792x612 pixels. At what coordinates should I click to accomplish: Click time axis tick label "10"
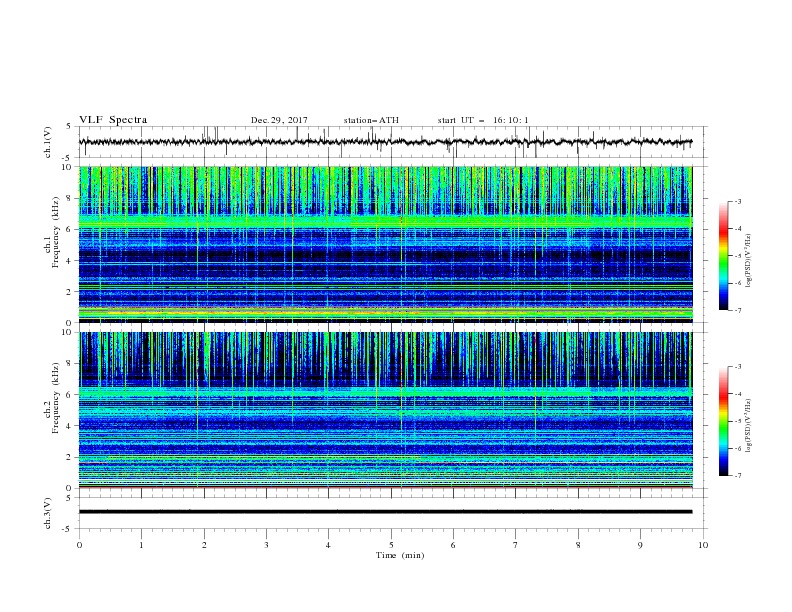pyautogui.click(x=703, y=545)
